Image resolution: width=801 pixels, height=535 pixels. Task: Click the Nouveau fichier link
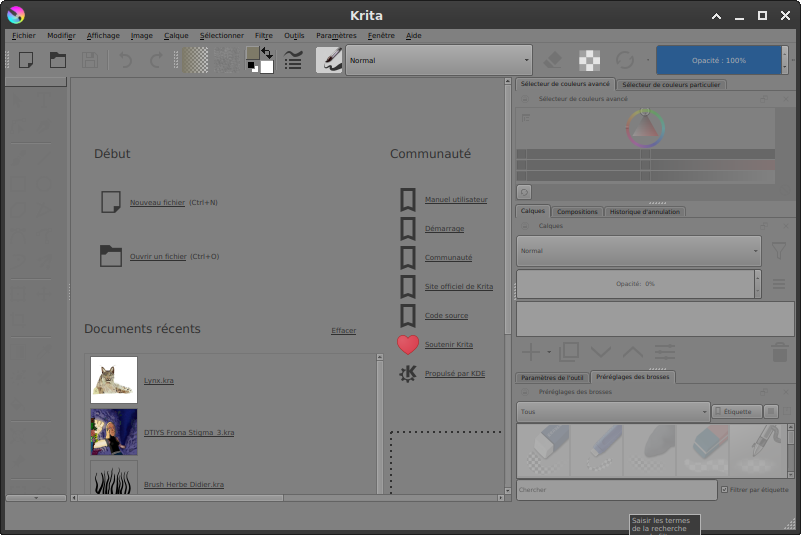(x=157, y=203)
